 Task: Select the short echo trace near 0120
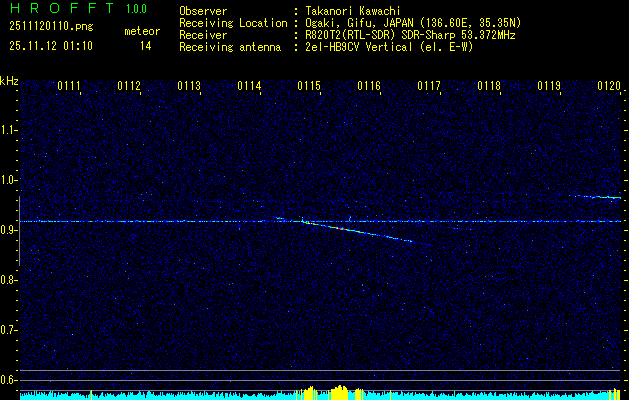coord(598,197)
